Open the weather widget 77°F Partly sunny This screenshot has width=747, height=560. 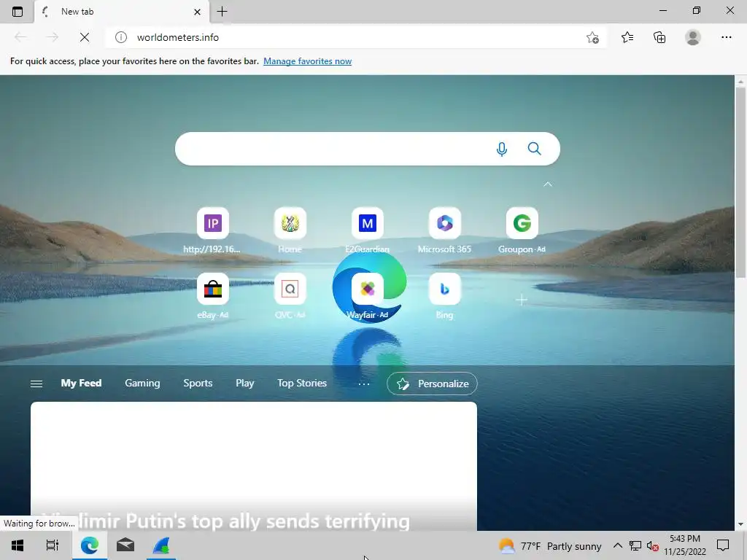click(550, 545)
